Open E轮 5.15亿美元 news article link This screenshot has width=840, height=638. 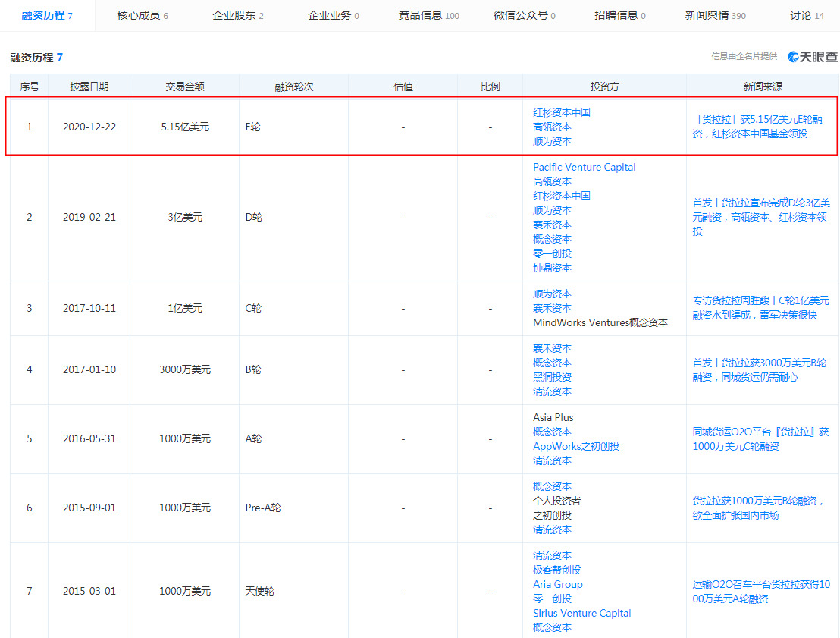click(758, 127)
